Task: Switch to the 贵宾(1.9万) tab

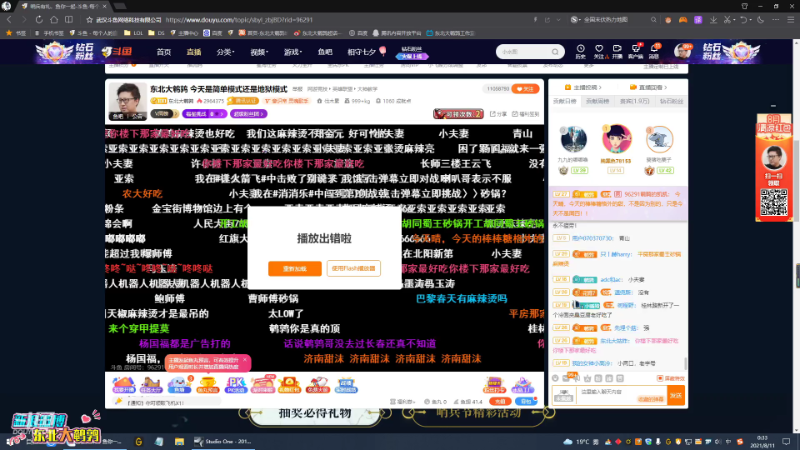Action: (634, 101)
